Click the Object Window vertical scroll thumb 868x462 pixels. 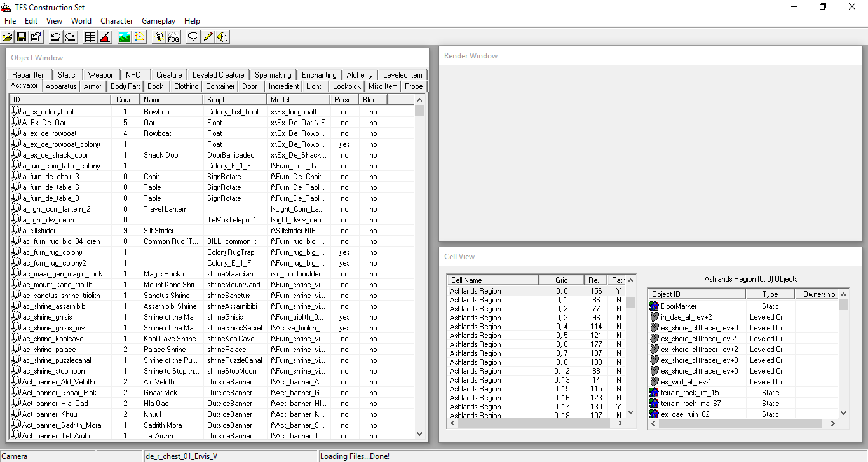coord(420,111)
